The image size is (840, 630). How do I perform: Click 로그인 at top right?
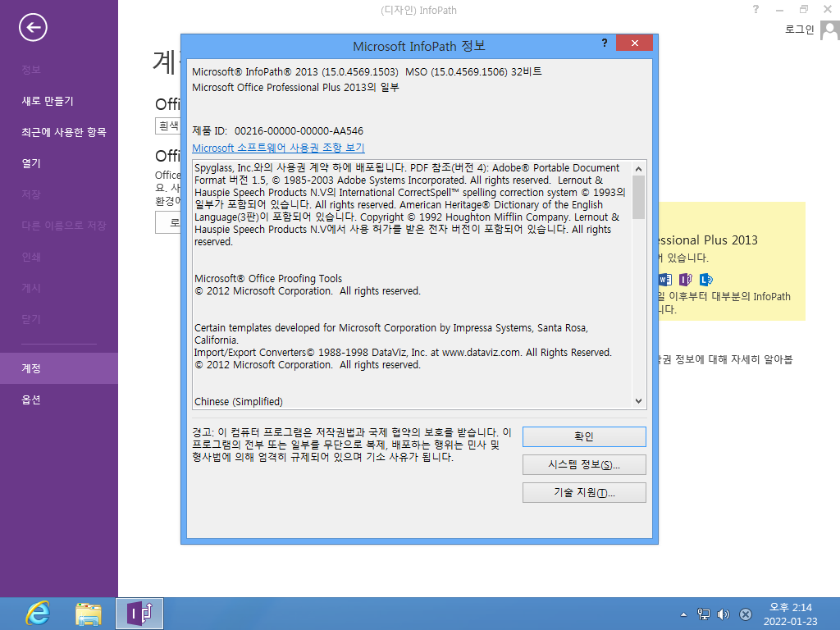(x=799, y=30)
